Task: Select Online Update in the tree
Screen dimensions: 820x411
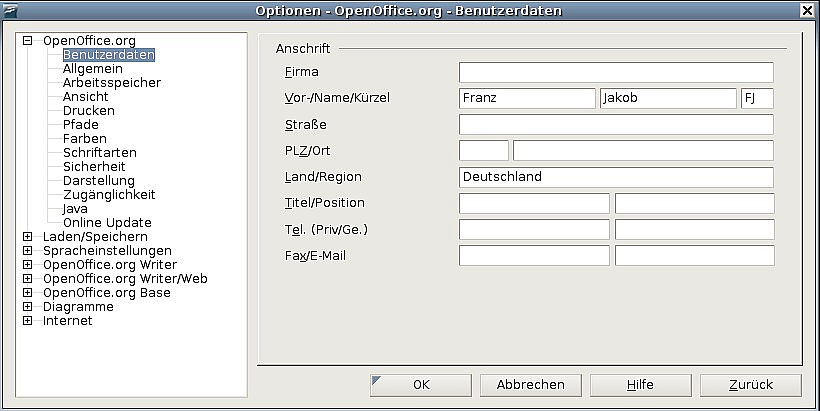Action: point(107,223)
